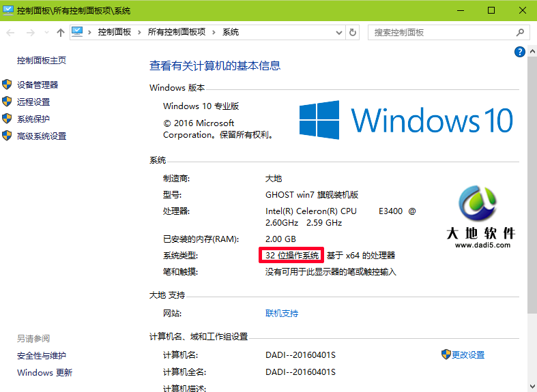
Task: Maximize the 系统 window
Action: [x=491, y=11]
